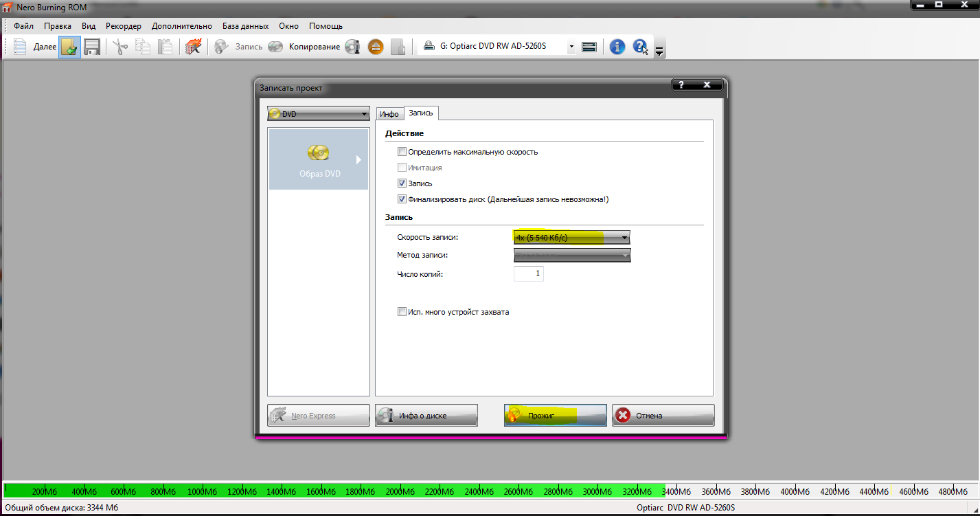The image size is (980, 516).
Task: Open the Скорость записи dropdown
Action: pos(572,238)
